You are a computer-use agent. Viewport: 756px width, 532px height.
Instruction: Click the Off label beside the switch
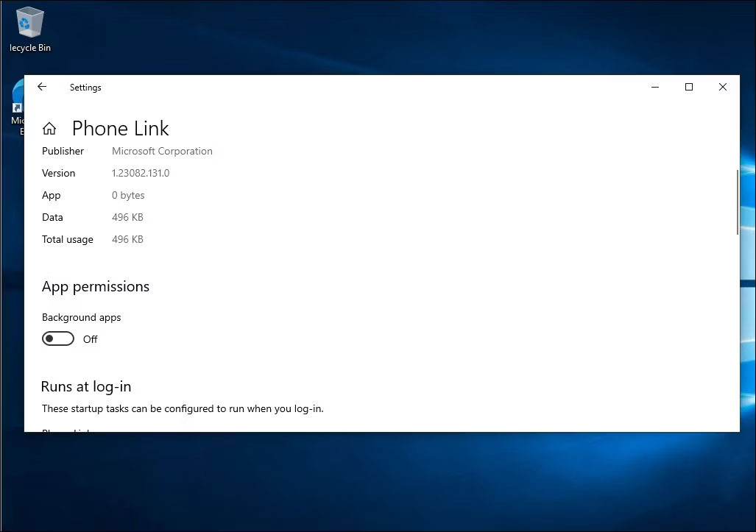(x=90, y=339)
